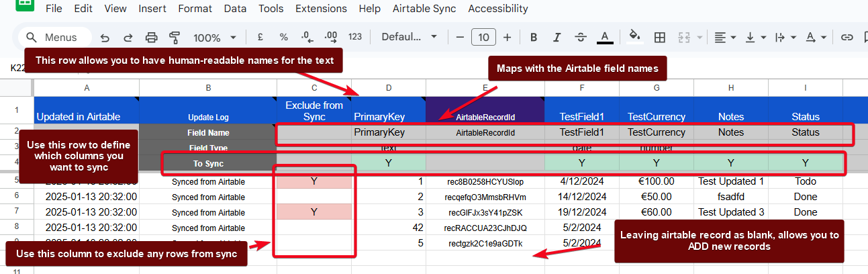
Task: Click the Redo arrow icon
Action: 128,38
